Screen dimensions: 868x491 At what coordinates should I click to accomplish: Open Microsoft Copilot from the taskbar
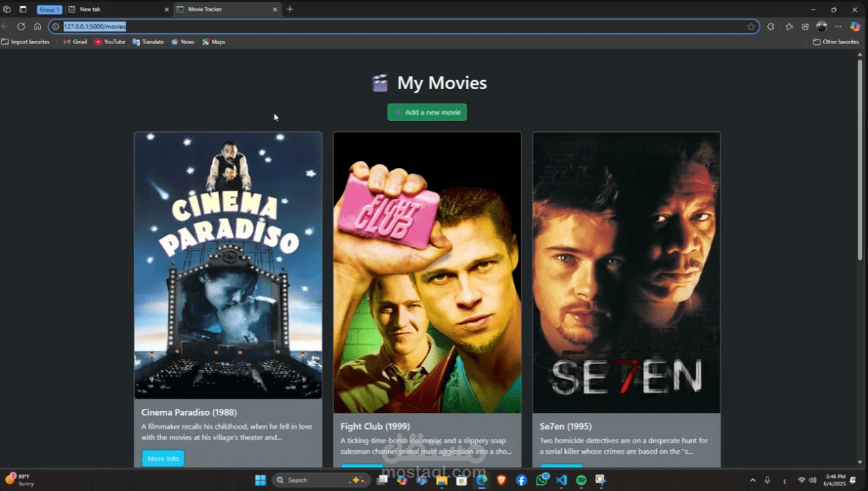tap(402, 480)
